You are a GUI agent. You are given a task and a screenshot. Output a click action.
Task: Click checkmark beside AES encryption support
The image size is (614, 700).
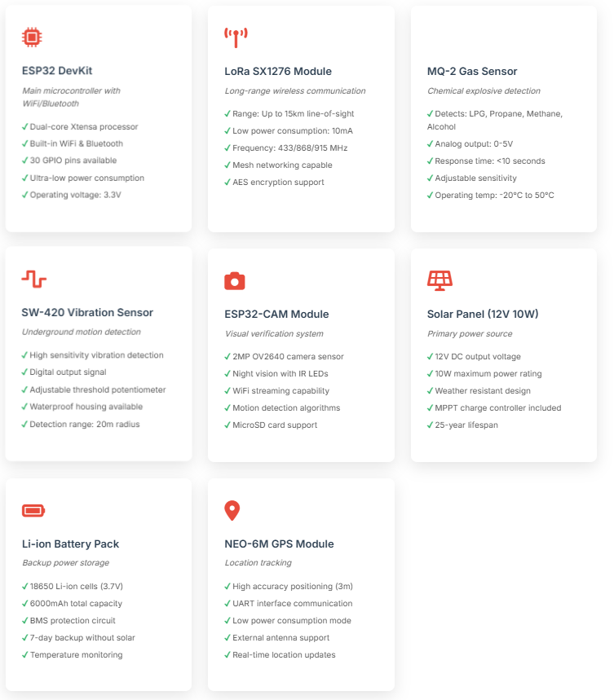coord(227,183)
